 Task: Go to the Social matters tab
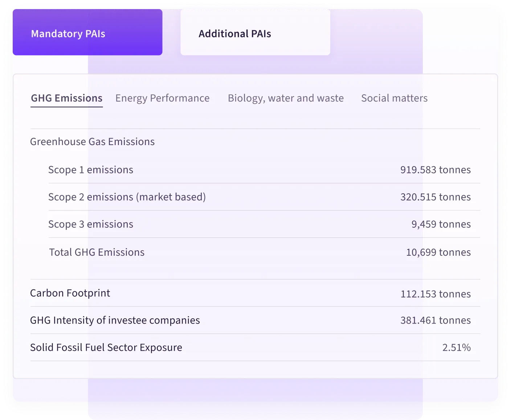click(395, 98)
